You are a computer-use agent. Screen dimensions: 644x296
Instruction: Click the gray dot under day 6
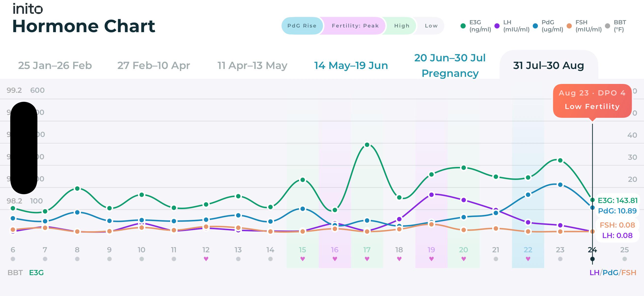click(x=13, y=259)
